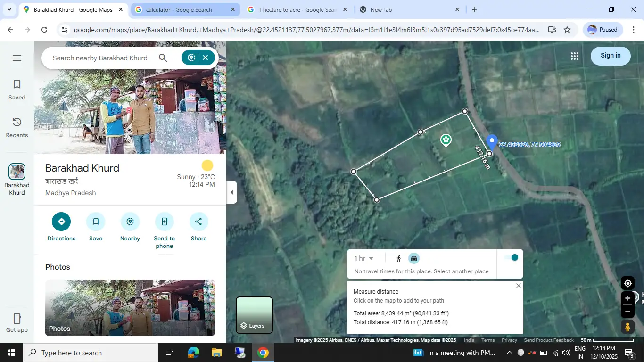The height and width of the screenshot is (362, 644).
Task: Switch to the New Tab tab
Action: 409,9
